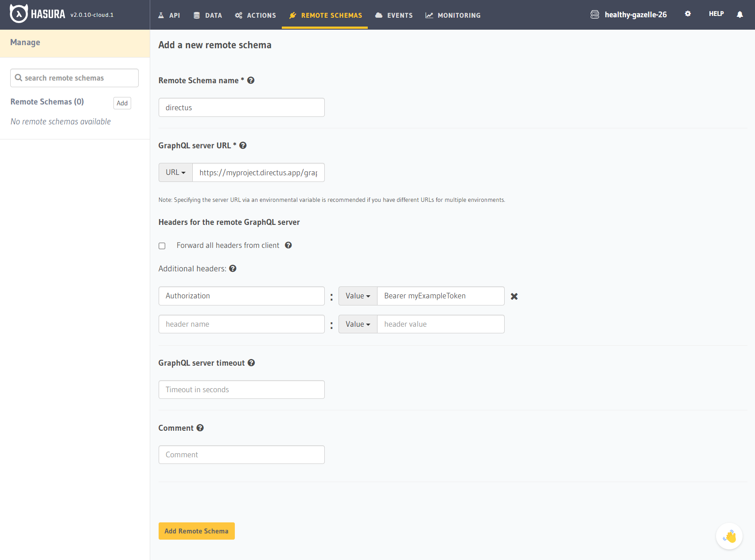
Task: Open notifications bell icon
Action: coord(739,15)
